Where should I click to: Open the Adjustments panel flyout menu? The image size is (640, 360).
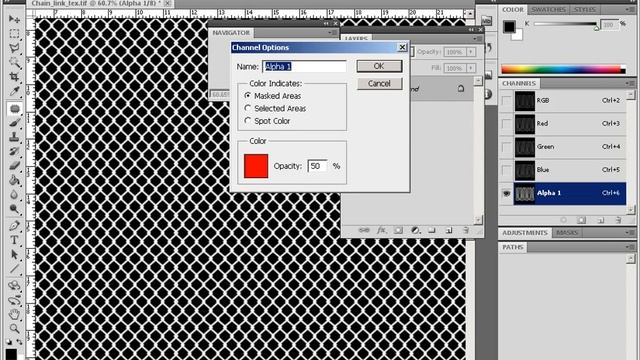[629, 233]
